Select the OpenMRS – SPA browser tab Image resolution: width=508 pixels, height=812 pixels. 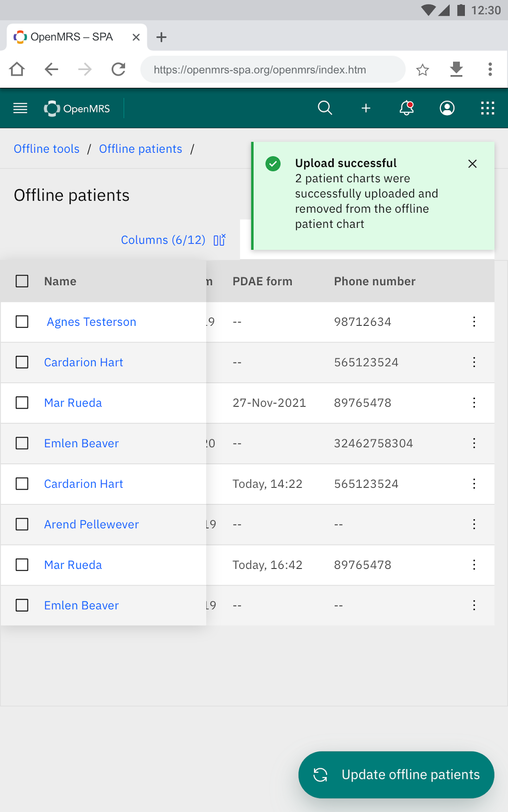71,37
